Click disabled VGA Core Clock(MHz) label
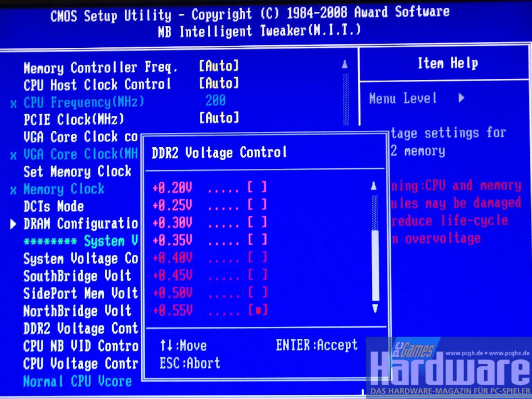532x399 pixels. 81,154
